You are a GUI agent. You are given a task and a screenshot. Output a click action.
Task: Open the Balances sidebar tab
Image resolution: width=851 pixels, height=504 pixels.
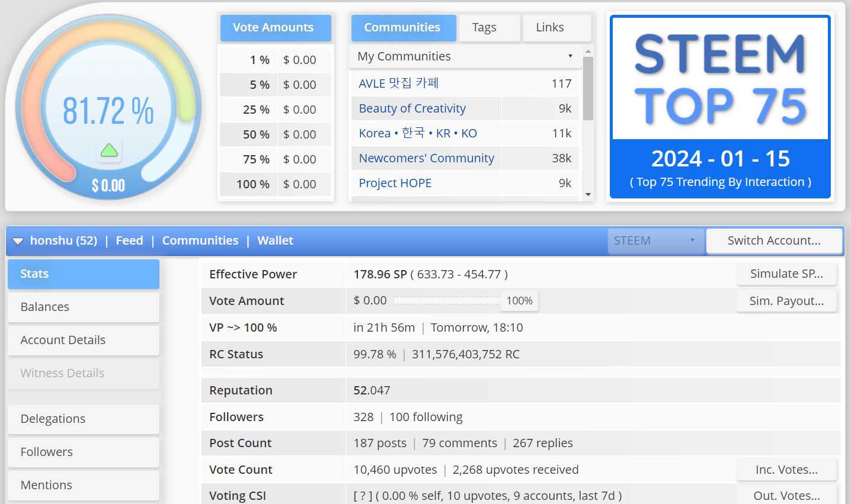[84, 307]
